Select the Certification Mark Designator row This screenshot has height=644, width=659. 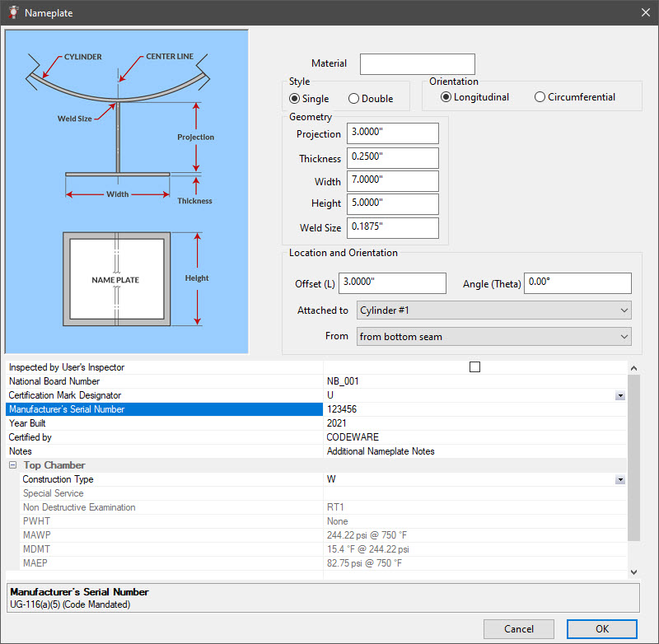[316, 395]
